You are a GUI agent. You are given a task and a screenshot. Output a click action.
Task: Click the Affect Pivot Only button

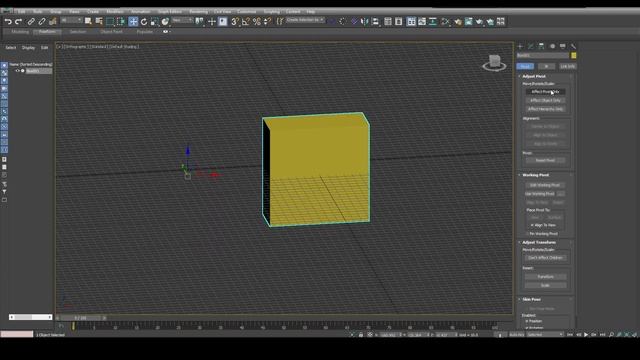[545, 91]
